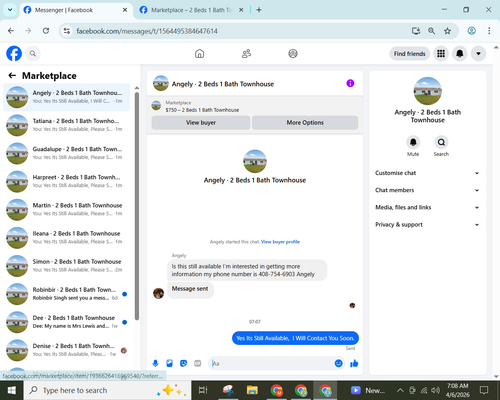This screenshot has width=500, height=400.
Task: Open the sticker picker icon
Action: (x=183, y=363)
